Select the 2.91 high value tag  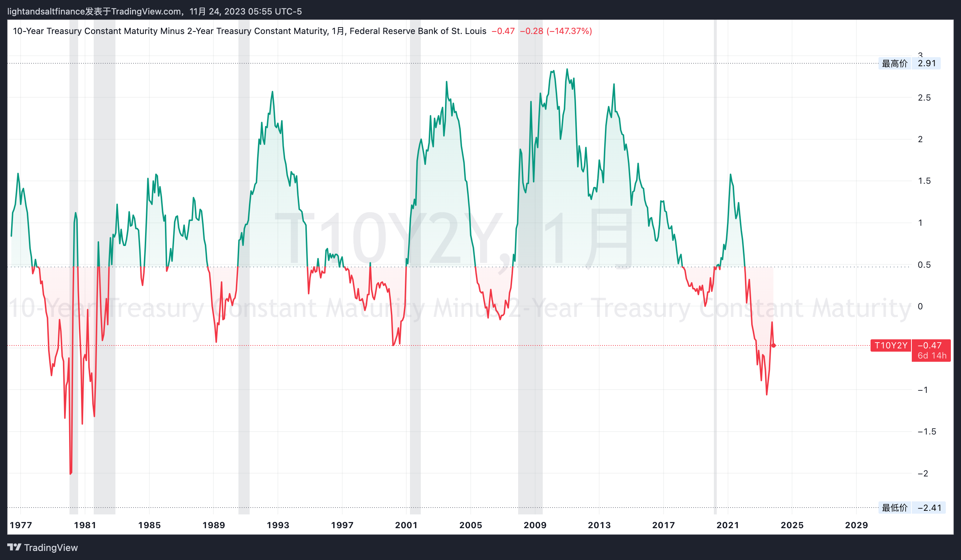tap(926, 63)
